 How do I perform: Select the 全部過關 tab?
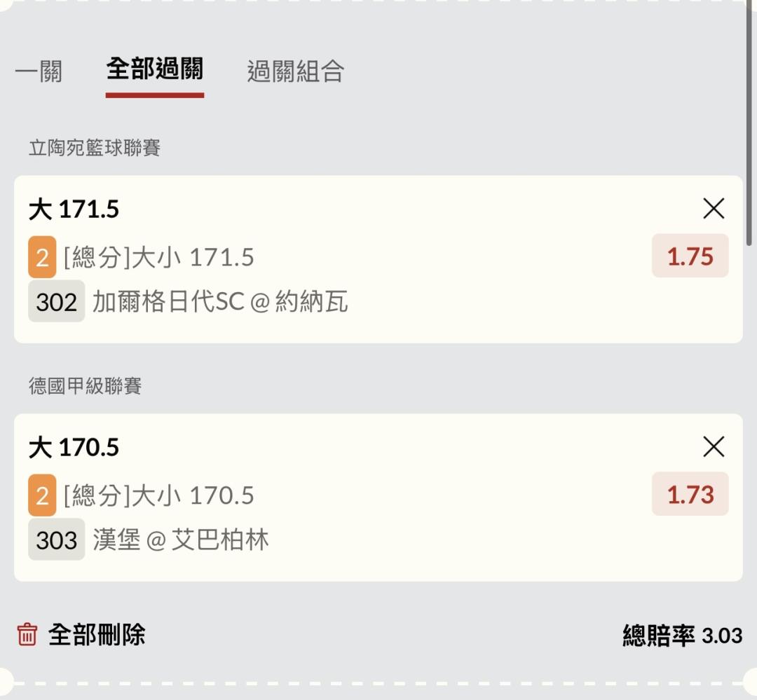tap(155, 70)
